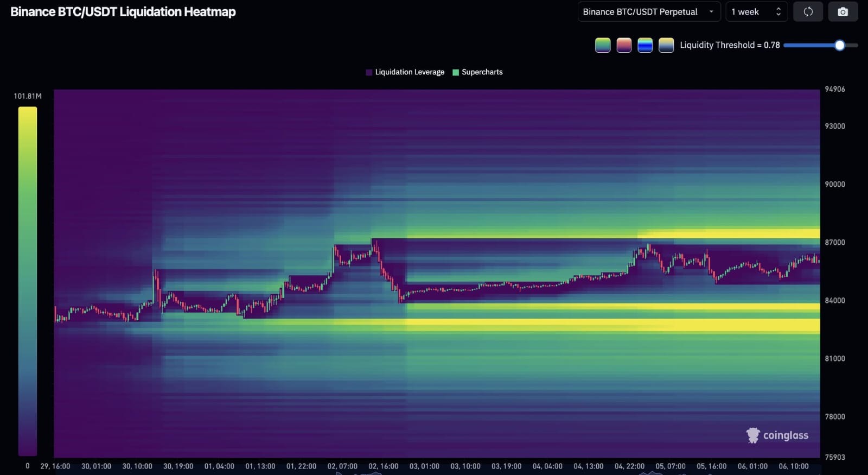Click the purple Liquidation Leverage legend square
Viewport: 868px width, 475px height.
pyautogui.click(x=369, y=72)
